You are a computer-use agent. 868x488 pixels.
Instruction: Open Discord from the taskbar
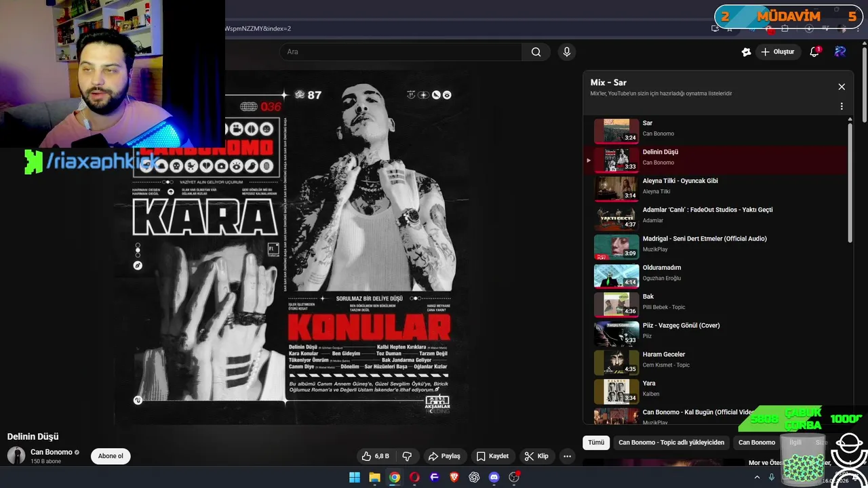(494, 477)
